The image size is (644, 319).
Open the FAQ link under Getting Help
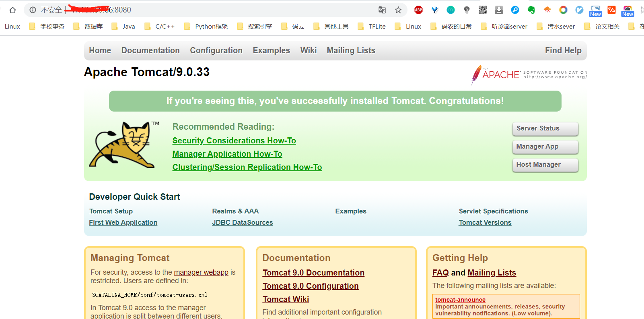click(x=440, y=273)
